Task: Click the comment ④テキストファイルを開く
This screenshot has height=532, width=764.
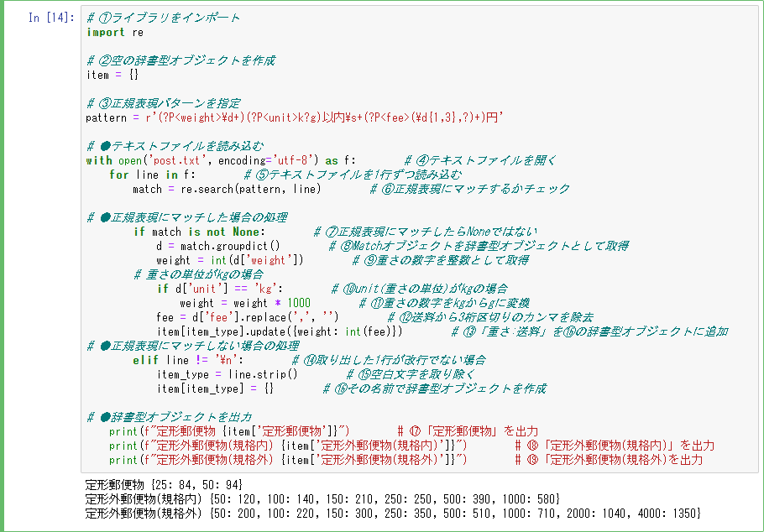Action: click(x=480, y=160)
